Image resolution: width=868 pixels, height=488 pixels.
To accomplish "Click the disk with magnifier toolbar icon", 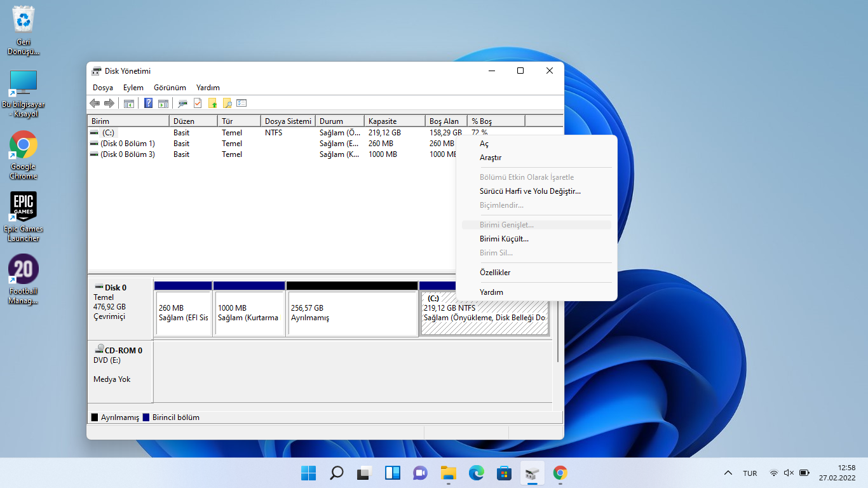I will click(182, 103).
